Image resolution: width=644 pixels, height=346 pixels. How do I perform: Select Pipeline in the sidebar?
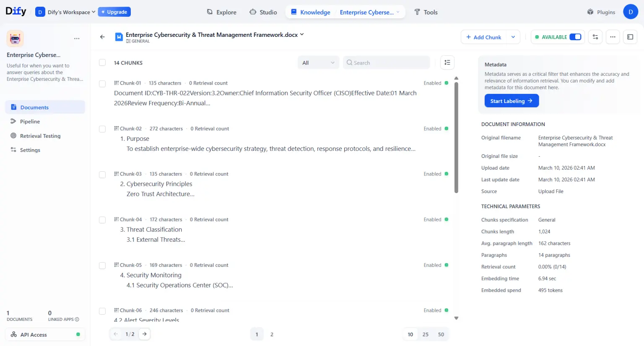[x=45, y=121]
